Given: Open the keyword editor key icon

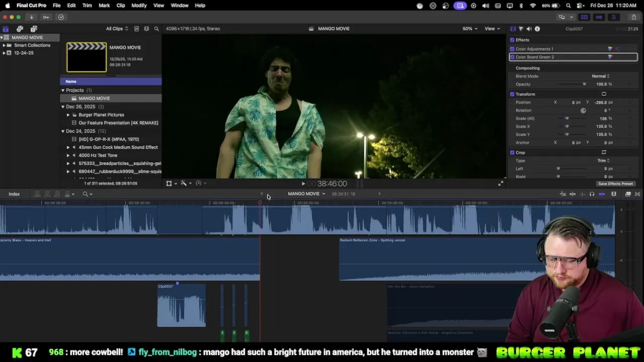Looking at the screenshot, I should [46, 17].
